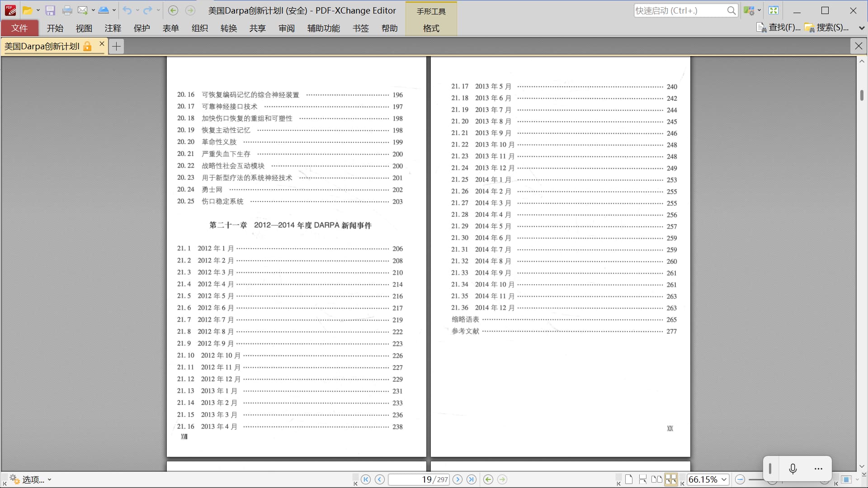Image resolution: width=868 pixels, height=488 pixels.
Task: Go to the next page
Action: point(458,479)
